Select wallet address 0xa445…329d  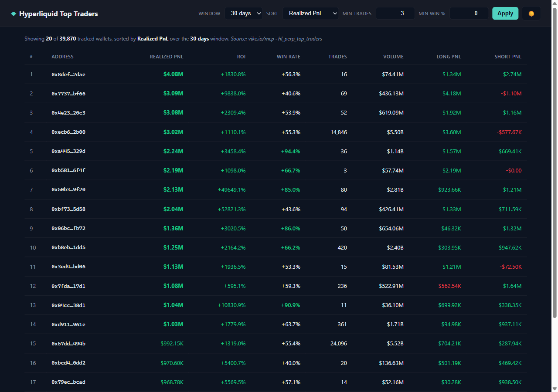[x=68, y=151]
